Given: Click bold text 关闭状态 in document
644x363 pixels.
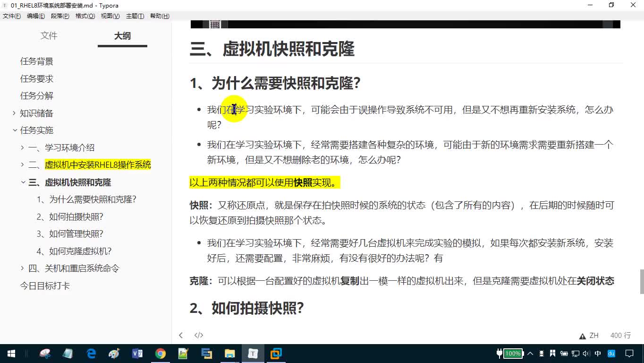Looking at the screenshot, I should (x=595, y=281).
